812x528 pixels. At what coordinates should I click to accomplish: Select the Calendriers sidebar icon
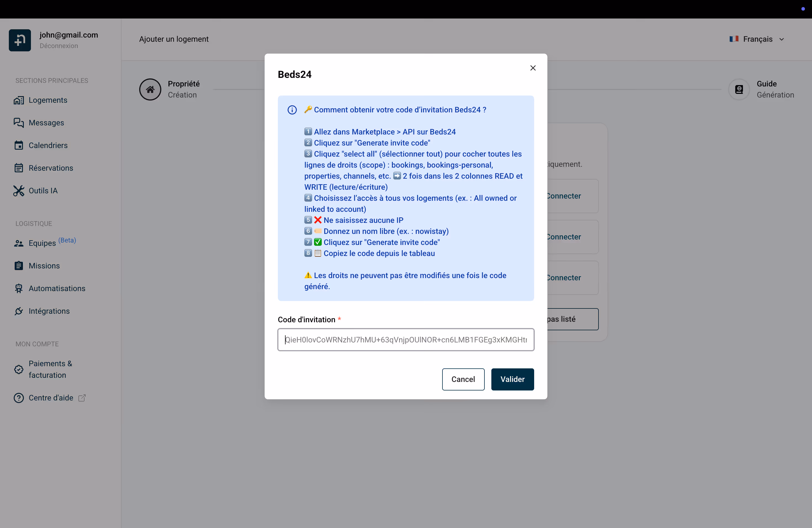[19, 145]
